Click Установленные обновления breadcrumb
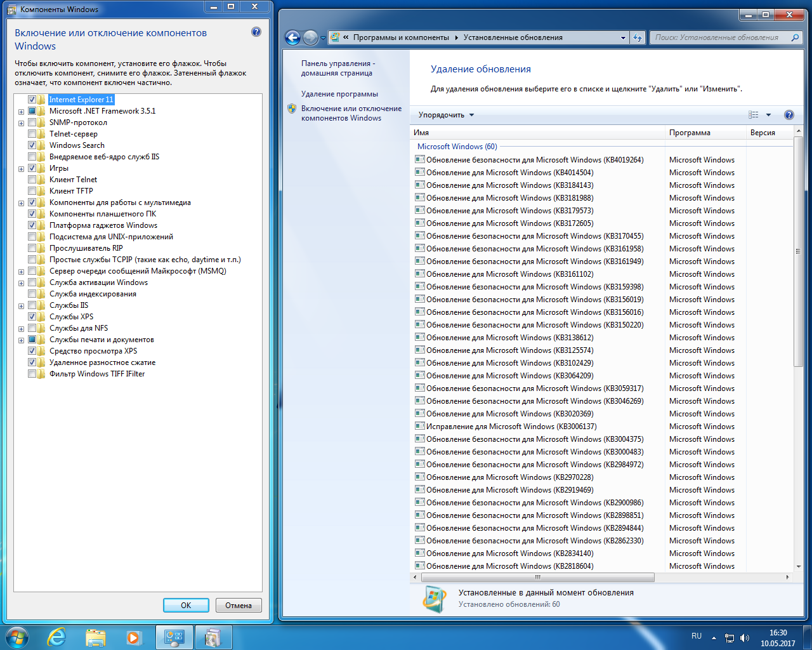Image resolution: width=812 pixels, height=650 pixels. coord(513,37)
